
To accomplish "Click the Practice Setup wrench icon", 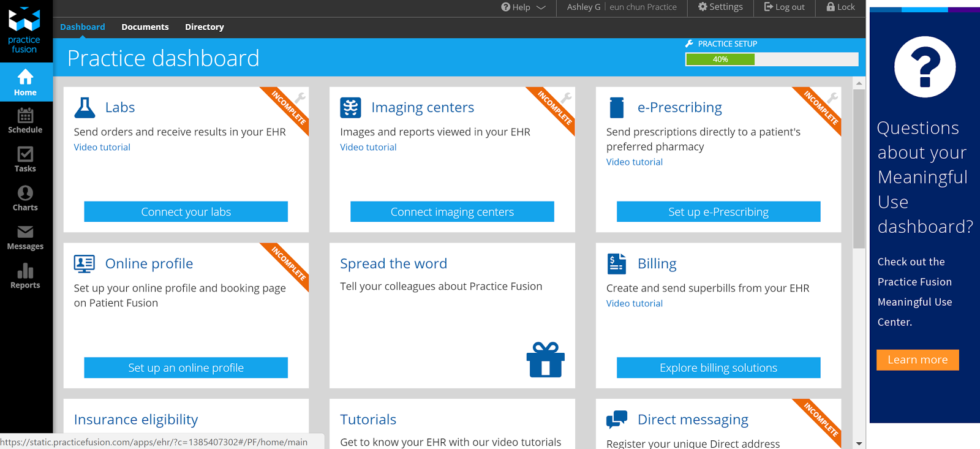I will pyautogui.click(x=689, y=43).
